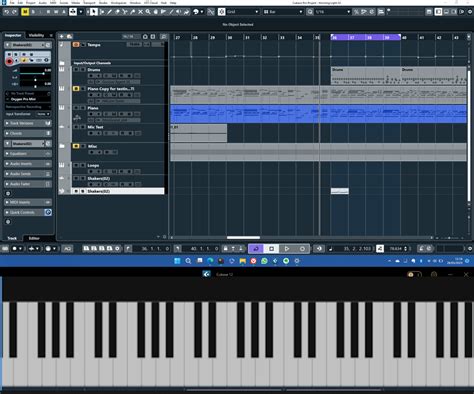Expand the Audio Fader section
The width and height of the screenshot is (474, 394).
[x=28, y=184]
